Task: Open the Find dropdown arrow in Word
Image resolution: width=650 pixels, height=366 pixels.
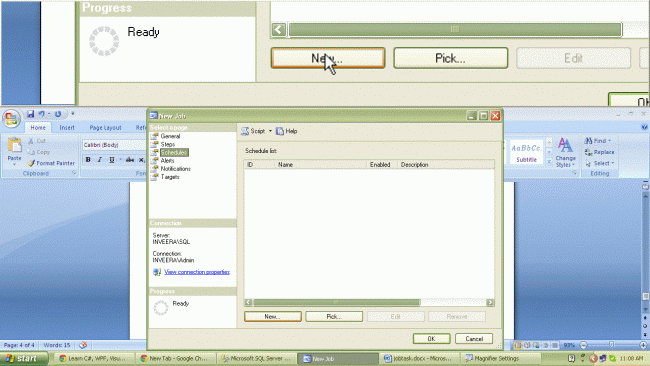Action: (x=609, y=141)
